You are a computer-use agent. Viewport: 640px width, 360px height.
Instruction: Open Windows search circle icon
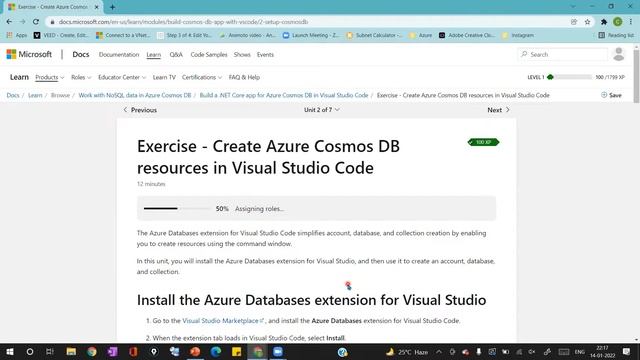[30, 352]
